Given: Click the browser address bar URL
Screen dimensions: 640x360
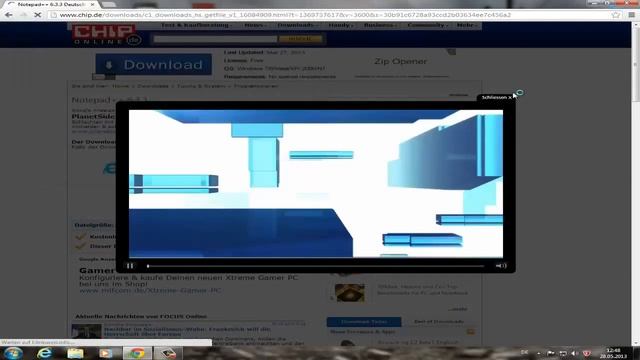Looking at the screenshot, I should (x=285, y=15).
